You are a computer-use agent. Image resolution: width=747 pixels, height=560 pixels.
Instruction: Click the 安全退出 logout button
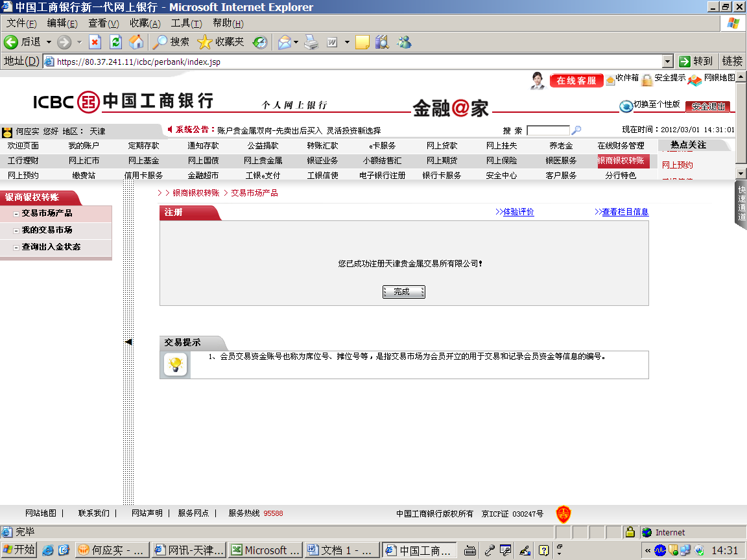pos(708,107)
